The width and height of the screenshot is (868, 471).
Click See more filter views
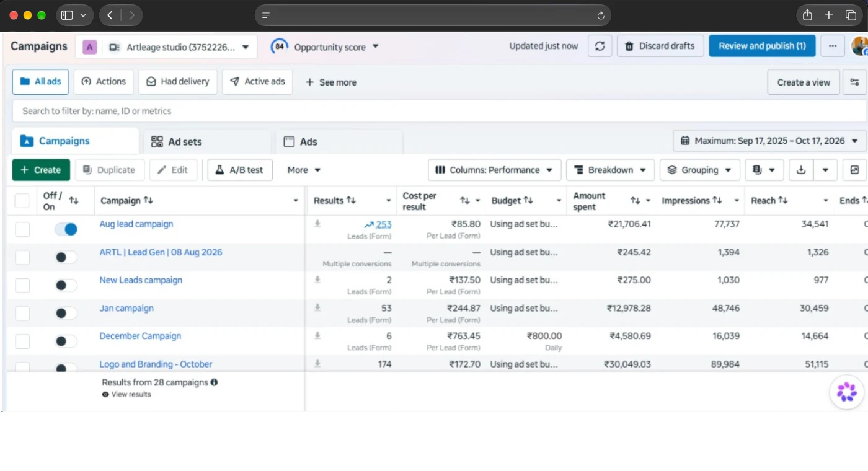(331, 82)
